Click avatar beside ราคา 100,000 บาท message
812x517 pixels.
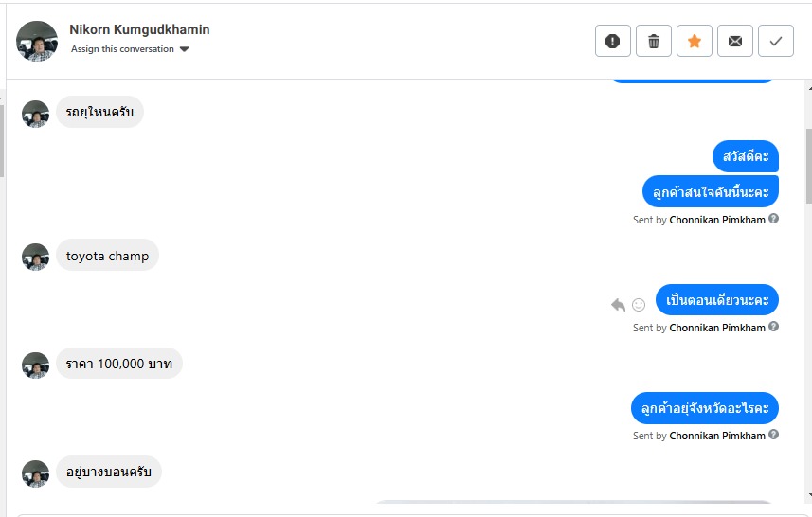click(36, 365)
